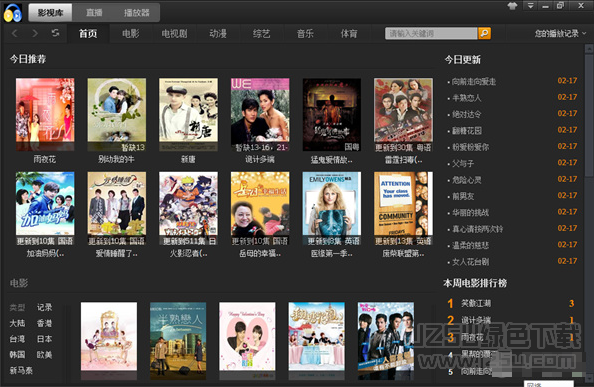Go back with the left arrow

point(15,33)
